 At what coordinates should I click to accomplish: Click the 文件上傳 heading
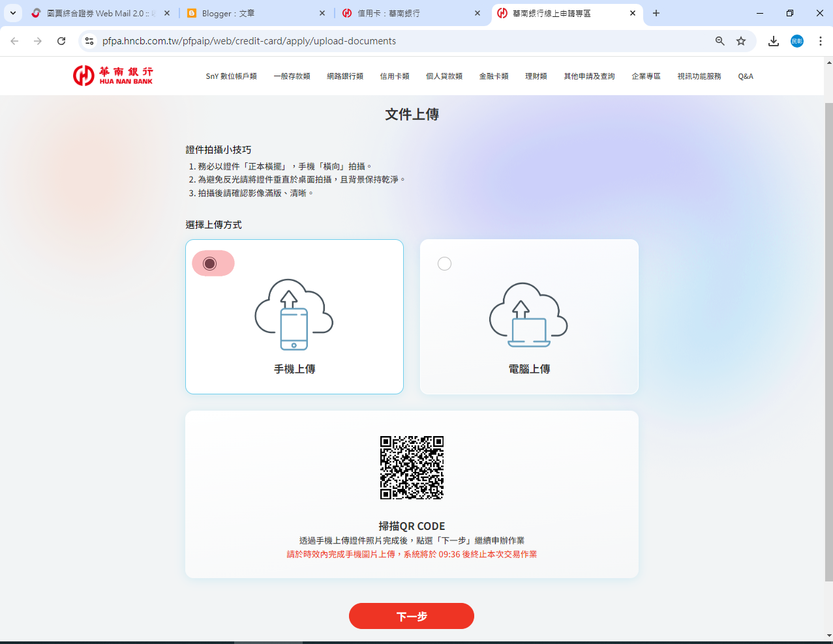pyautogui.click(x=412, y=115)
